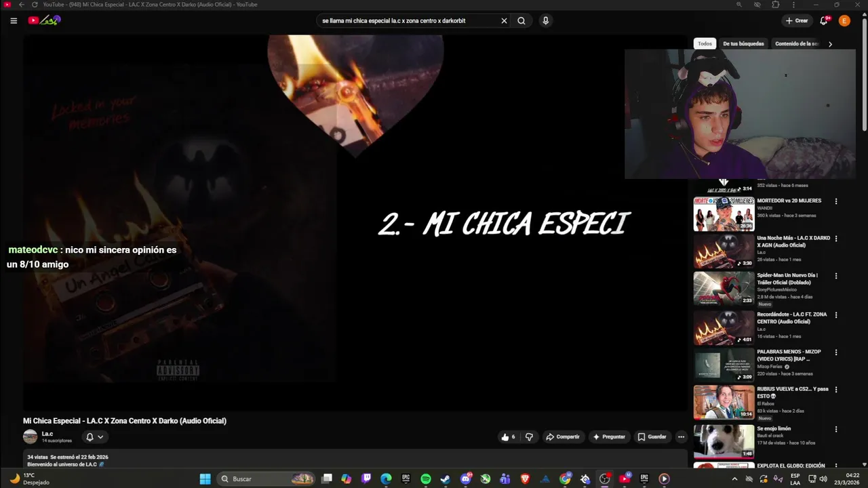The width and height of the screenshot is (868, 488).
Task: Start voice search with the microphone
Action: point(545,20)
